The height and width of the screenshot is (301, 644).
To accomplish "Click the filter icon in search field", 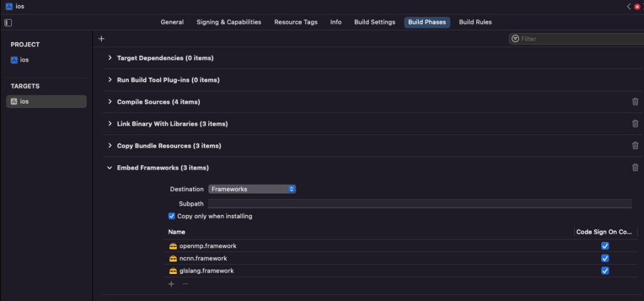I will pyautogui.click(x=515, y=38).
